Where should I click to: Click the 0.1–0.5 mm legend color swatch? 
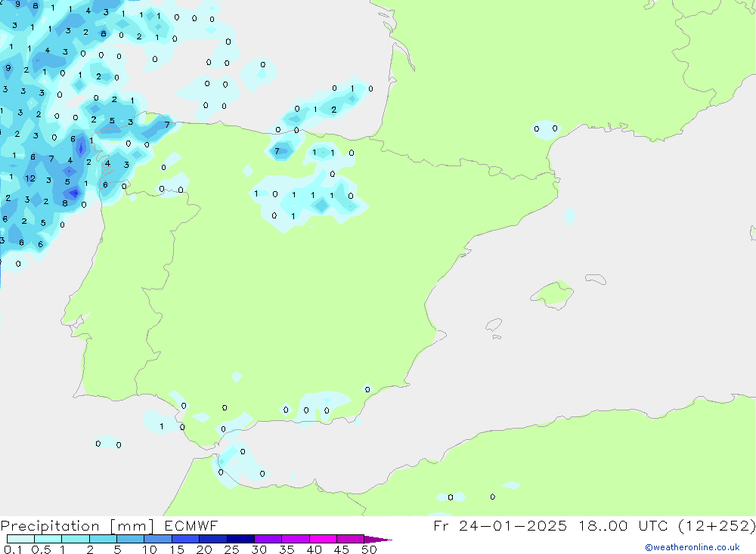click(x=20, y=539)
